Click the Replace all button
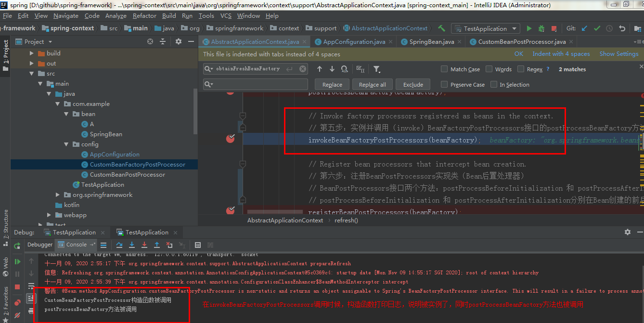The width and height of the screenshot is (644, 323). point(373,85)
